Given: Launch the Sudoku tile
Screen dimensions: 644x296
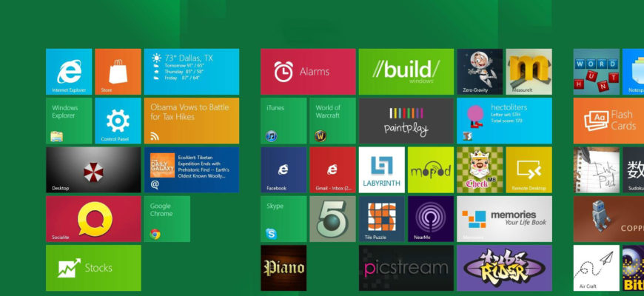Looking at the screenshot, I should pyautogui.click(x=634, y=169).
